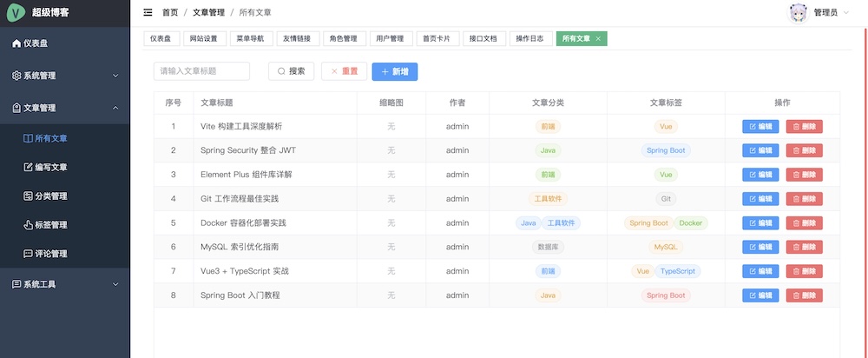Edit the Element Plus 组件库详解 article
The height and width of the screenshot is (358, 868).
760,175
